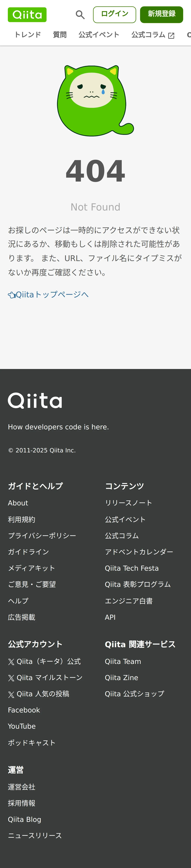Open the トレンド tab
The width and height of the screenshot is (191, 868).
click(x=28, y=35)
